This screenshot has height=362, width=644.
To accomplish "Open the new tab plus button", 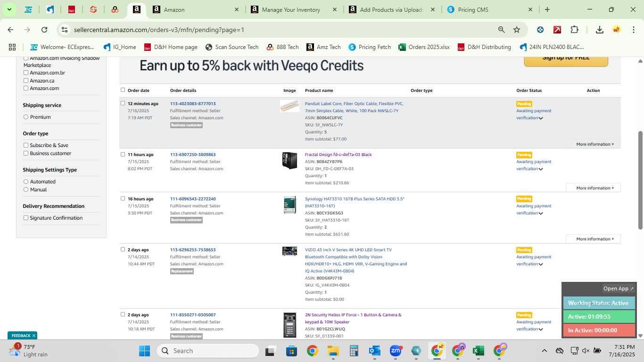I will [547, 9].
